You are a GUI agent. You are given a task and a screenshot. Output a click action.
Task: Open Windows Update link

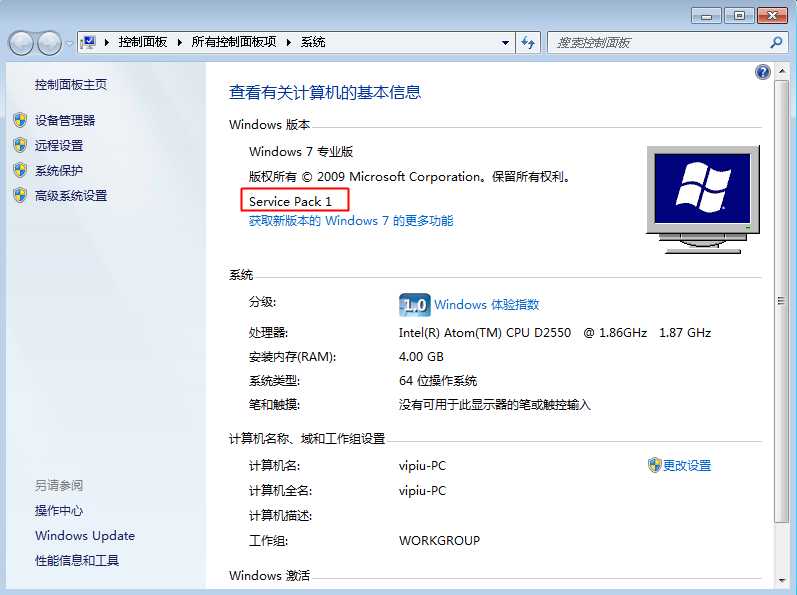tap(85, 536)
